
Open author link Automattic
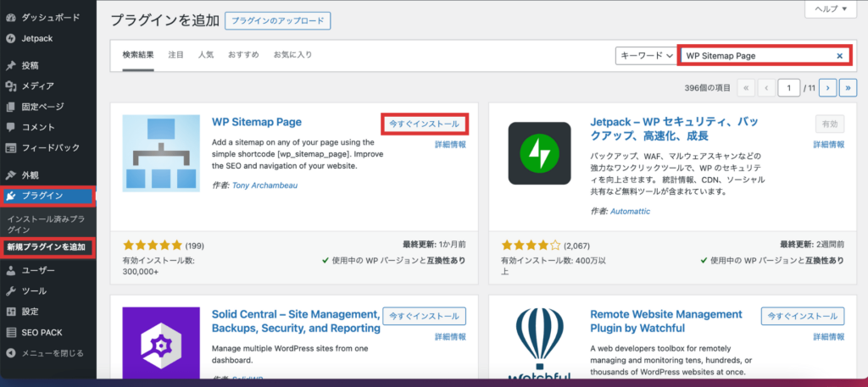click(x=630, y=211)
